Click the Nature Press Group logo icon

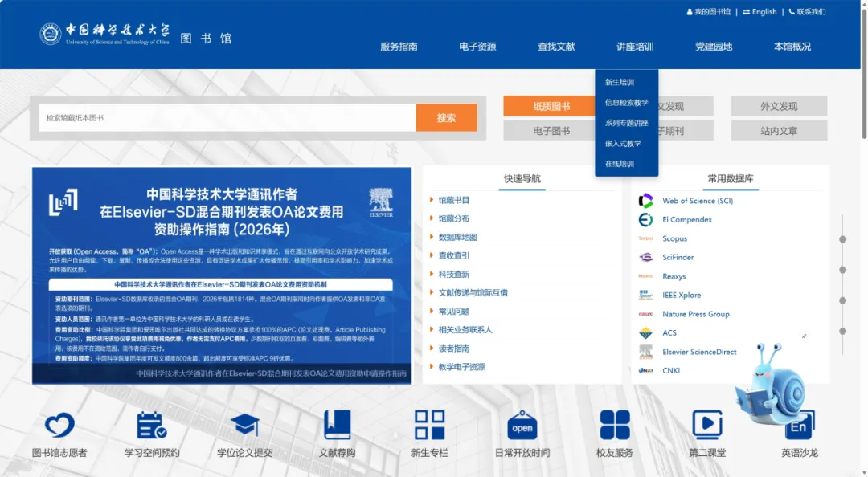point(645,314)
